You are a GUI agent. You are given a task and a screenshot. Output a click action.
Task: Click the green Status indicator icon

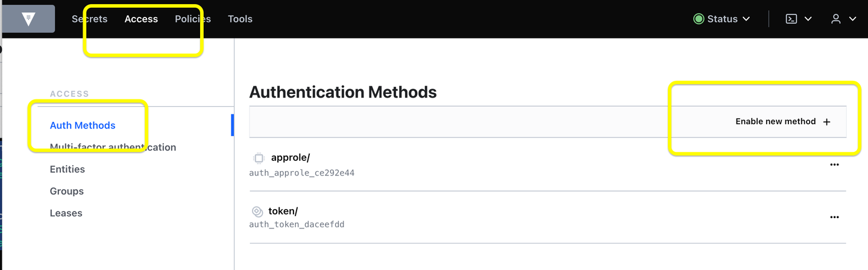[699, 19]
